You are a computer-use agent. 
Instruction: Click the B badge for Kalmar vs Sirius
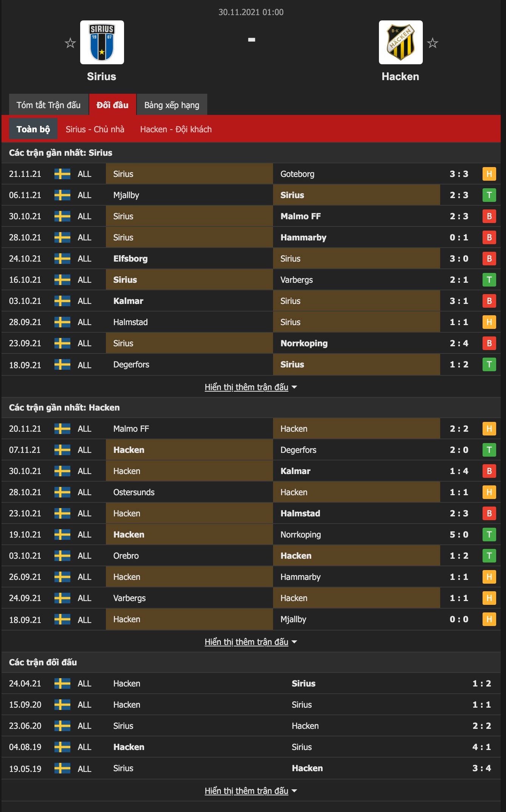489,301
